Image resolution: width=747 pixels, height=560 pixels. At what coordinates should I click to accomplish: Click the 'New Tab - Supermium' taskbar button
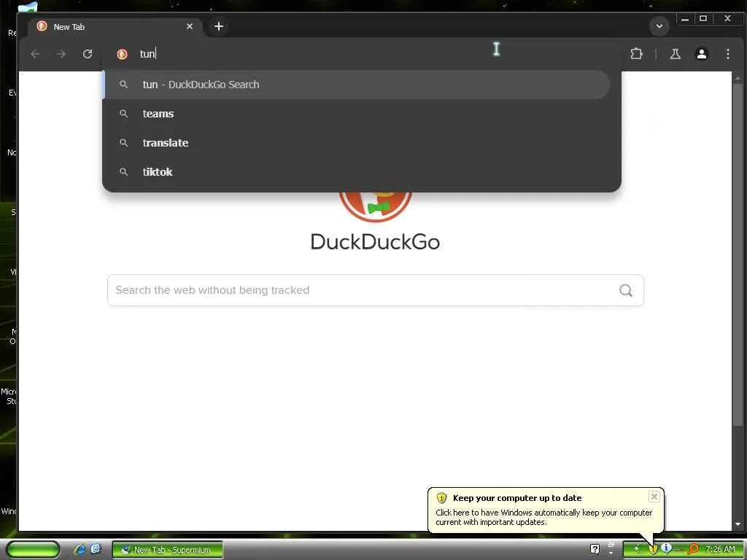(x=167, y=550)
